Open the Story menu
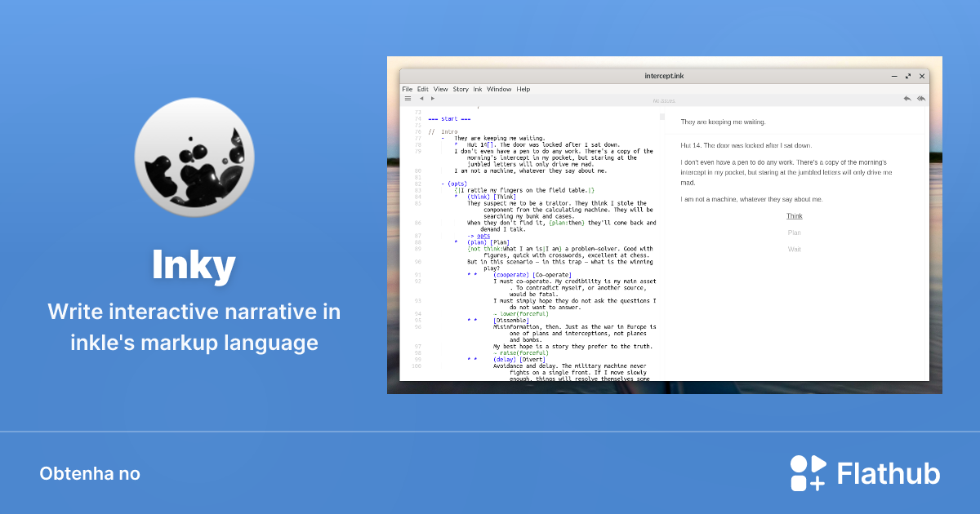 pyautogui.click(x=461, y=89)
